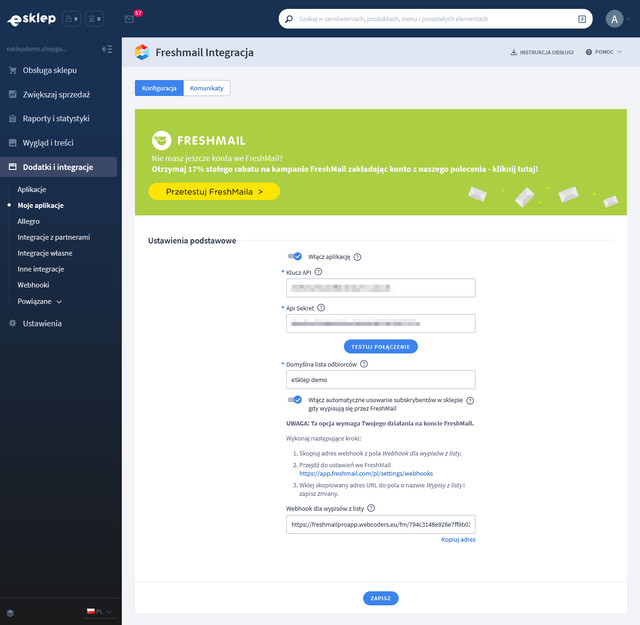Click the keyboard shortcut icon in search bar

coord(582,19)
